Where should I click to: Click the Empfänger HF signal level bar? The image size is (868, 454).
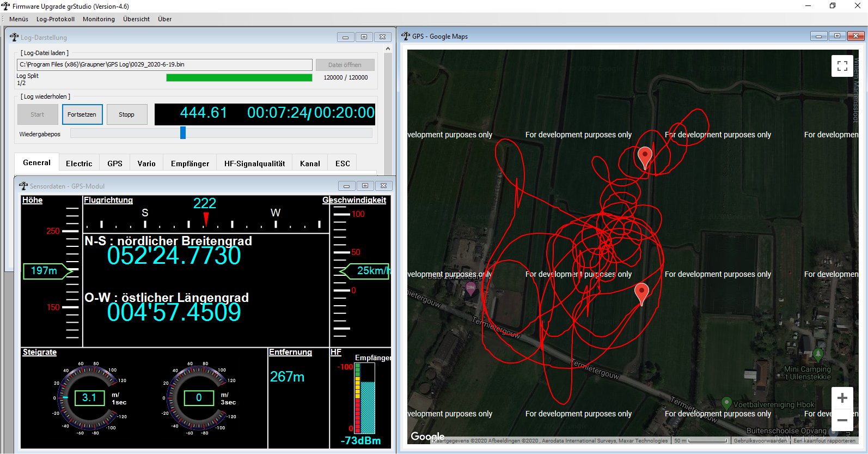[365, 398]
